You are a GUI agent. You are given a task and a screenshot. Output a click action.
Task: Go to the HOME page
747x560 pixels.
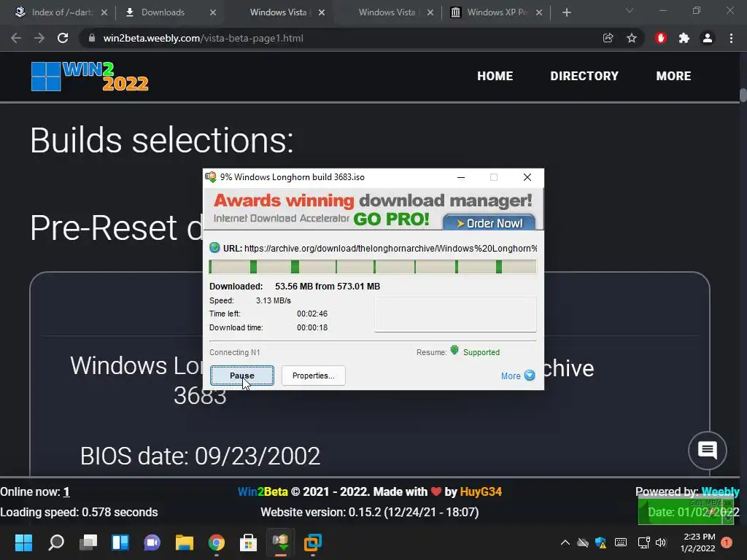coord(495,76)
